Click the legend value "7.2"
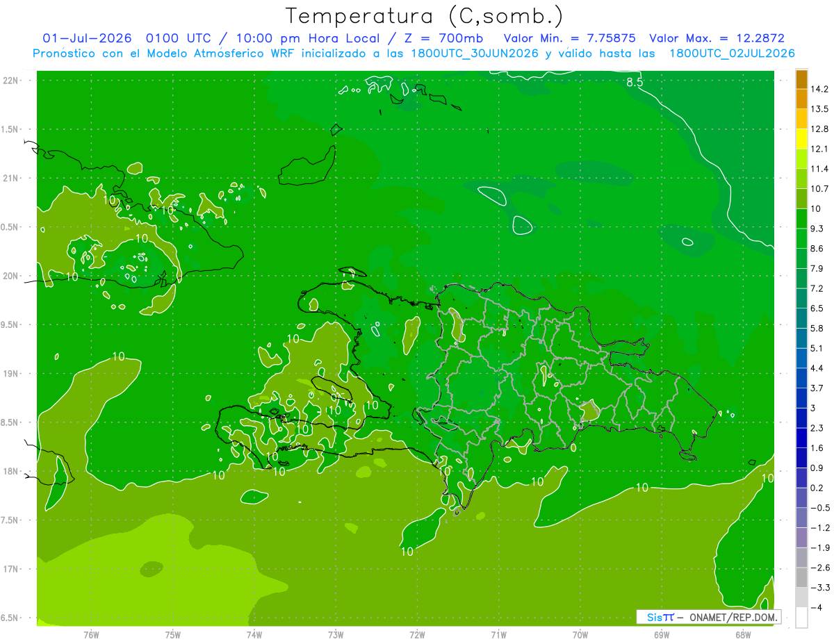 point(818,288)
